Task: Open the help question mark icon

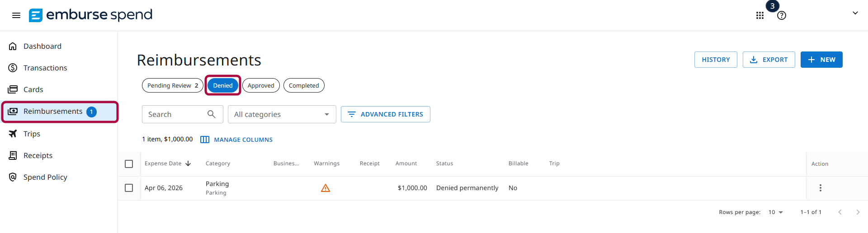Action: point(782,15)
